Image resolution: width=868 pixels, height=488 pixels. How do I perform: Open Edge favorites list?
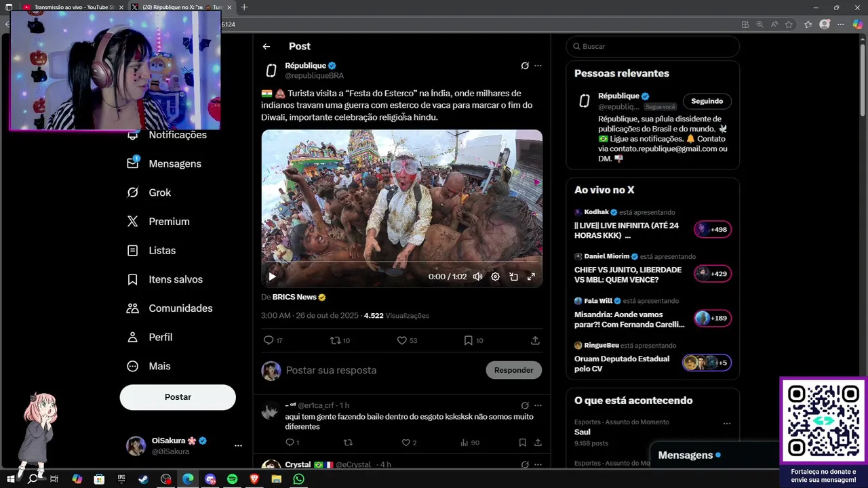pos(808,24)
